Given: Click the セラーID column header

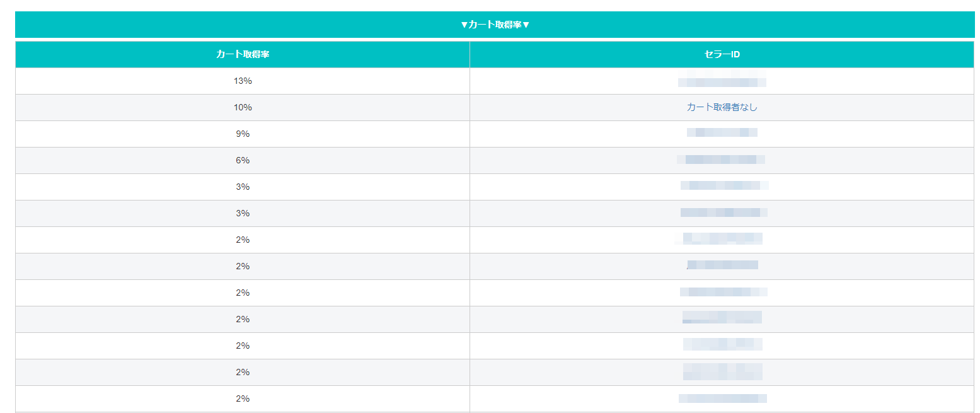Looking at the screenshot, I should pos(722,55).
